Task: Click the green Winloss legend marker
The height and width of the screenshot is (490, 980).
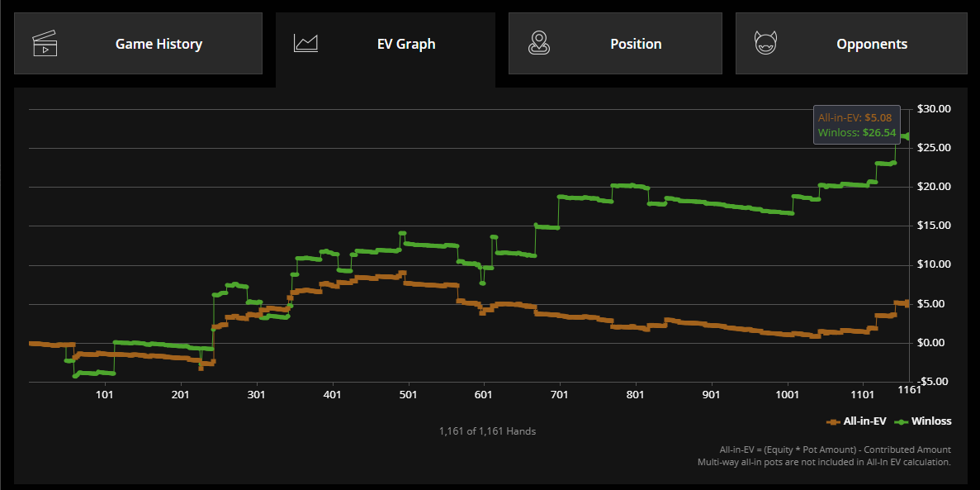Action: tap(900, 421)
